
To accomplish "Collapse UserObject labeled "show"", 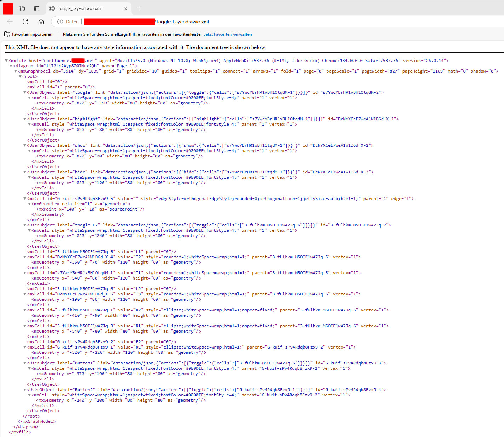I will click(x=25, y=145).
